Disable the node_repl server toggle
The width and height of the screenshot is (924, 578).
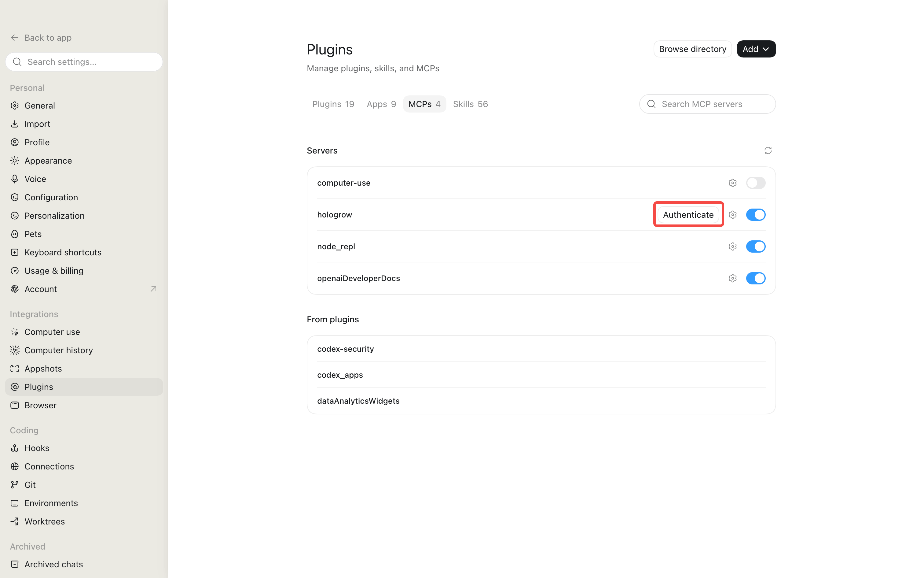pos(755,246)
